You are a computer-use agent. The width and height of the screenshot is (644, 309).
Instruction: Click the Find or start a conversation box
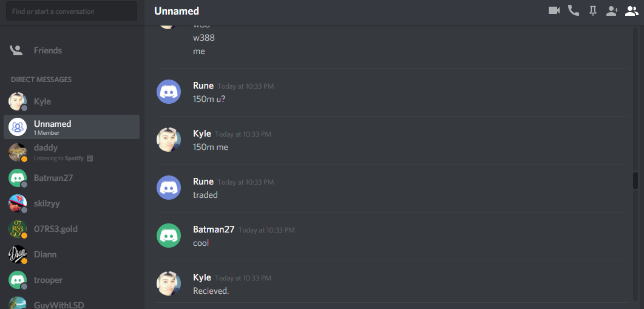72,11
